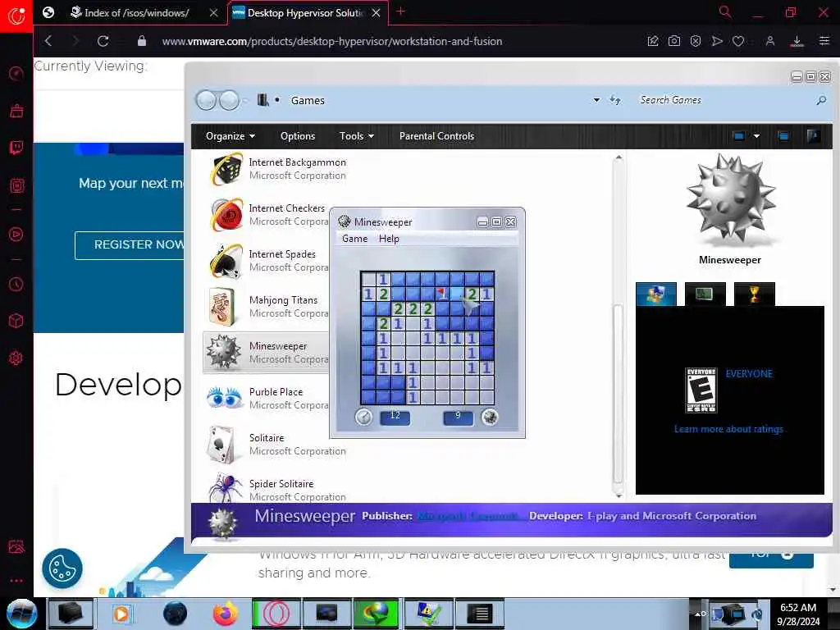This screenshot has width=840, height=630.
Task: Click the flagged cell in Minesweeper grid
Action: 442,293
